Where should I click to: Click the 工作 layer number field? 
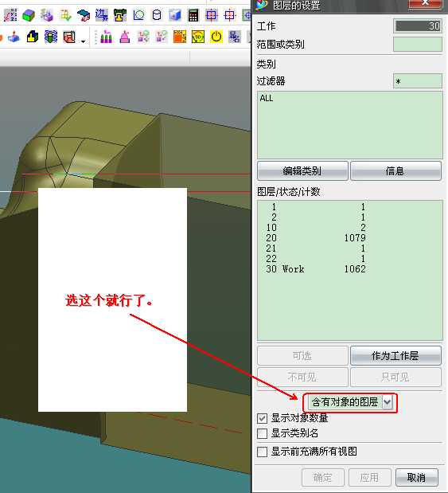tap(418, 25)
